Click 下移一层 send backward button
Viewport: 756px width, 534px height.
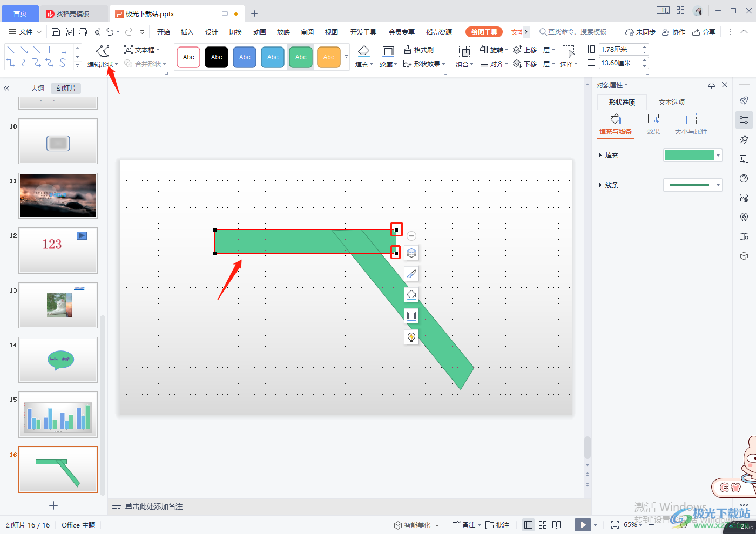click(x=534, y=64)
